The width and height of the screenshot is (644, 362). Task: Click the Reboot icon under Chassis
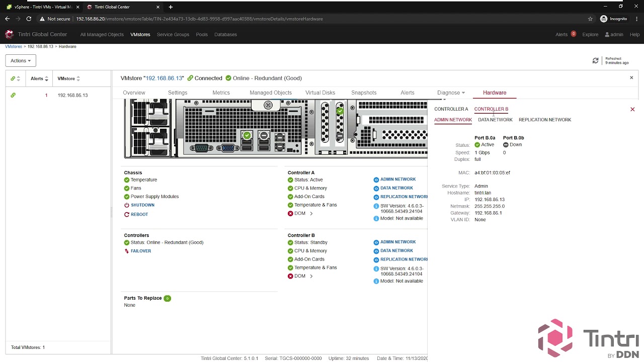coord(127,214)
